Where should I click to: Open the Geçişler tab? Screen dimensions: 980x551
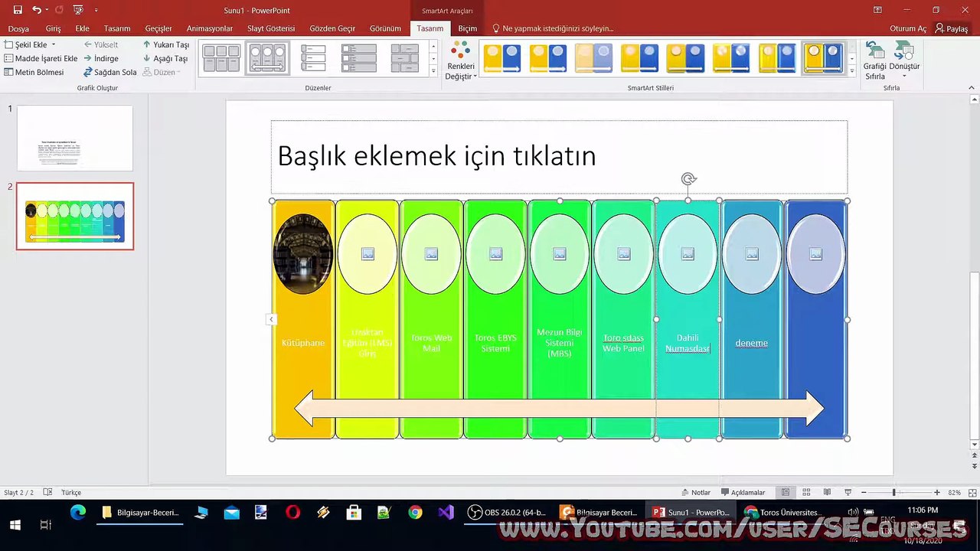(x=158, y=28)
